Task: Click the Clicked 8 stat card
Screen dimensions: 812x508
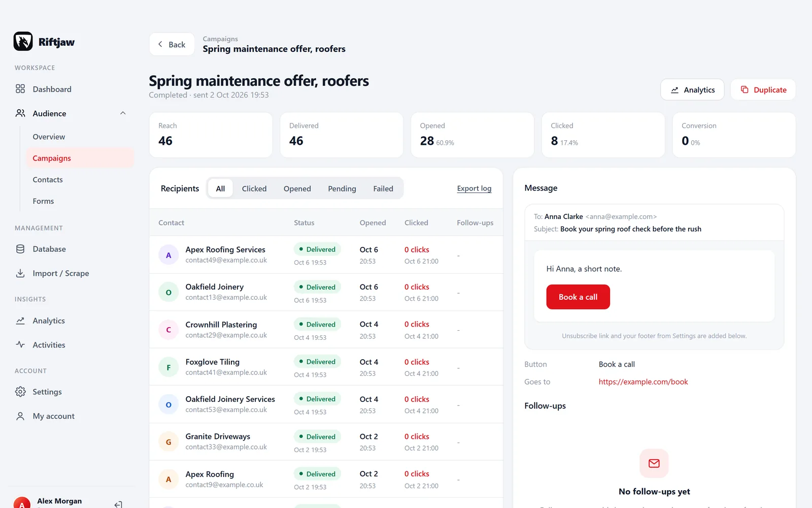Action: point(603,135)
